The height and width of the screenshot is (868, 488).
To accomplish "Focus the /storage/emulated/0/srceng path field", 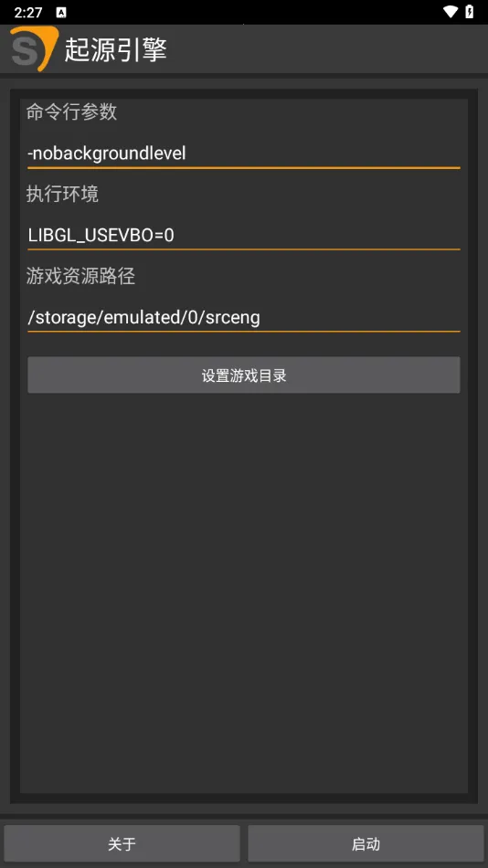I will 244,317.
